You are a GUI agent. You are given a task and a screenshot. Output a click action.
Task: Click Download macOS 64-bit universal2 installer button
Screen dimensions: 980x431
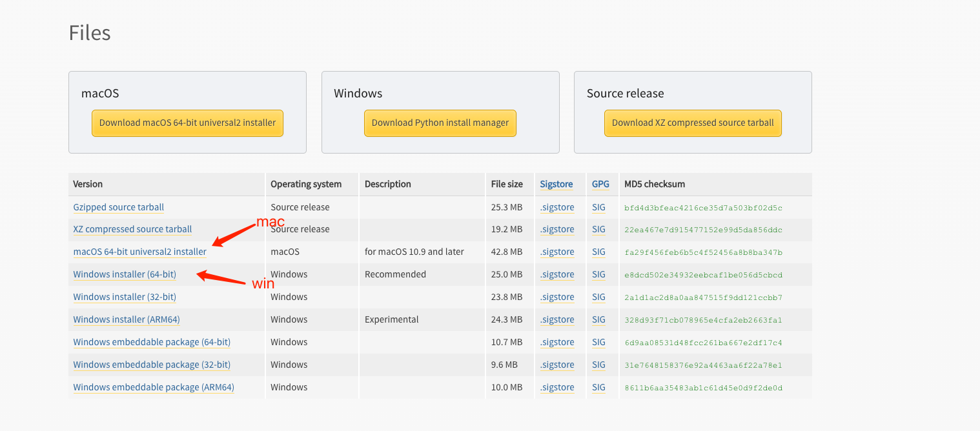pos(187,123)
